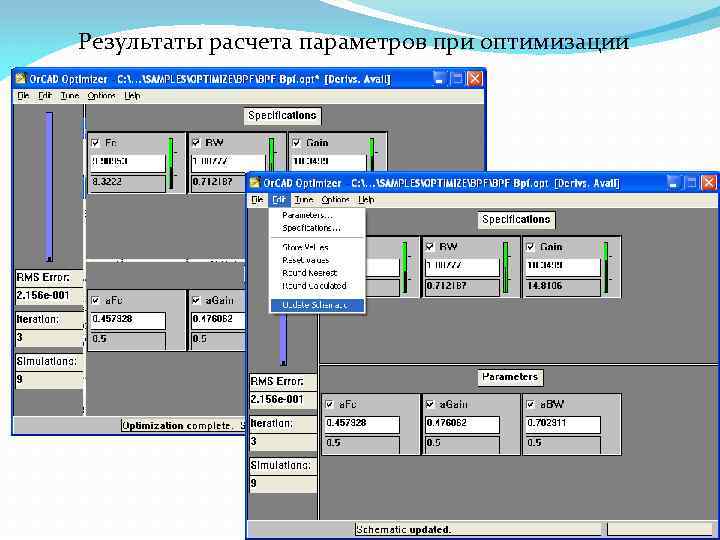The width and height of the screenshot is (720, 540).
Task: Open Edit menu in front Optimizer window
Action: [x=279, y=200]
